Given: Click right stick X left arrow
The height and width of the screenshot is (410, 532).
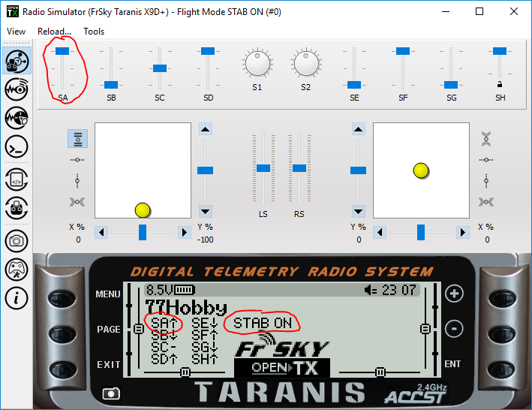Looking at the screenshot, I should point(380,233).
